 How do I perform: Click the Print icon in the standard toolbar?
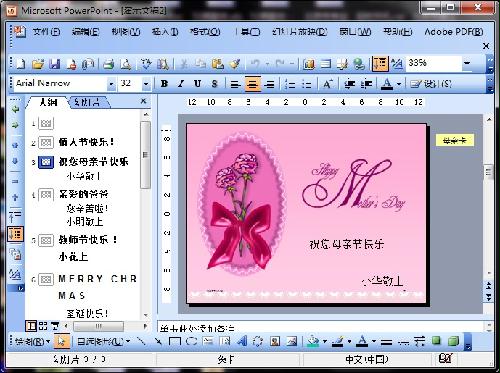point(108,64)
